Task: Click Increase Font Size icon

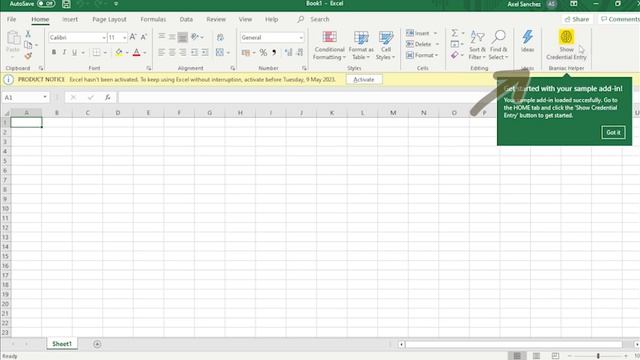Action: coord(133,37)
